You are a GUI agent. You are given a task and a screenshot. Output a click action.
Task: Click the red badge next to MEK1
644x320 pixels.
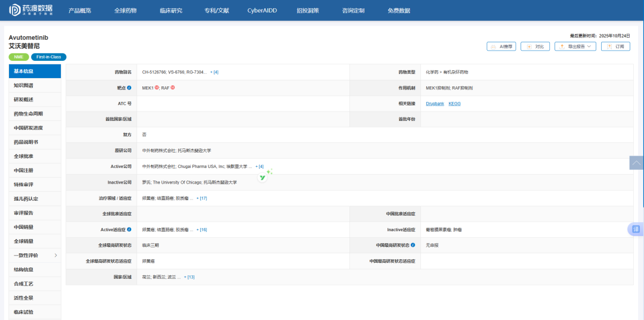click(157, 88)
